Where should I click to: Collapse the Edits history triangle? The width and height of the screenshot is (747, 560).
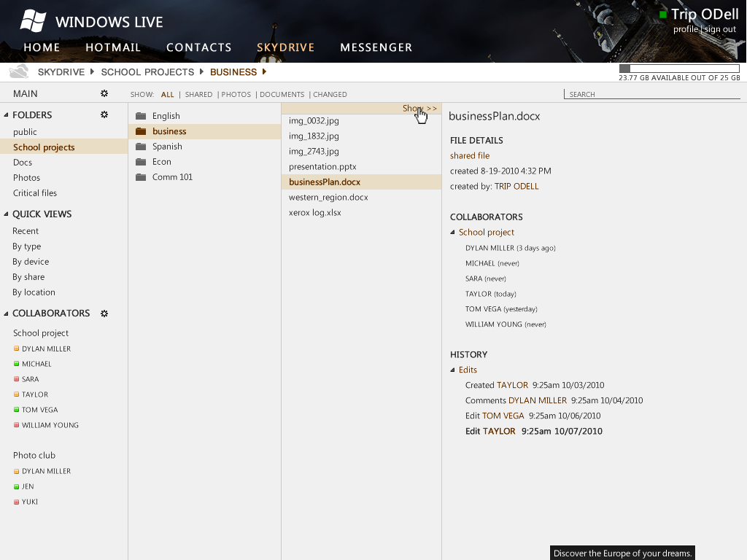(452, 370)
